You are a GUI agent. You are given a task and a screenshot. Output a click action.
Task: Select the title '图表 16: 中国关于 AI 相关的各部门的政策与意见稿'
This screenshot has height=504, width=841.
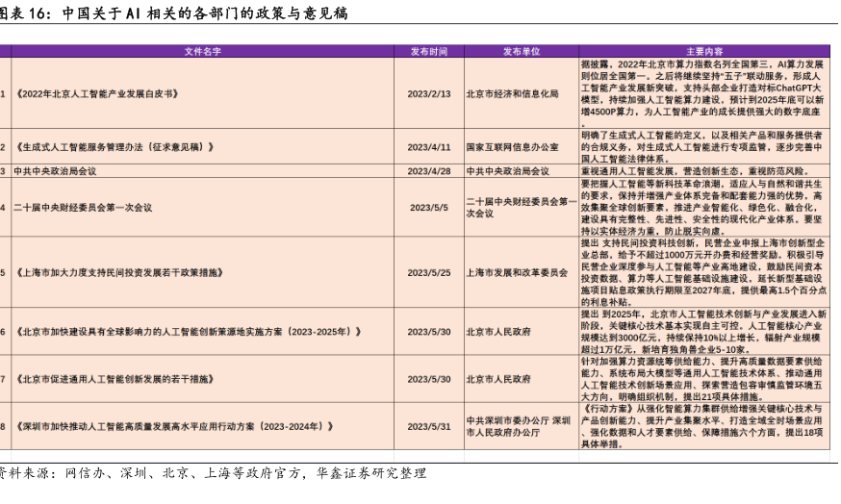pyautogui.click(x=172, y=13)
